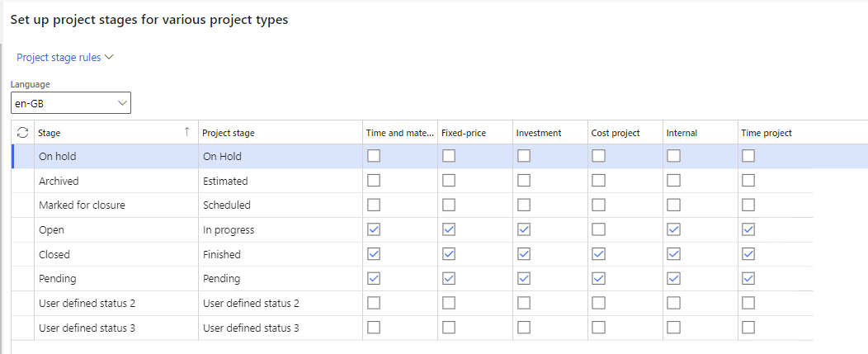This screenshot has width=868, height=354.
Task: Untick Time and material for Open row
Action: click(375, 229)
